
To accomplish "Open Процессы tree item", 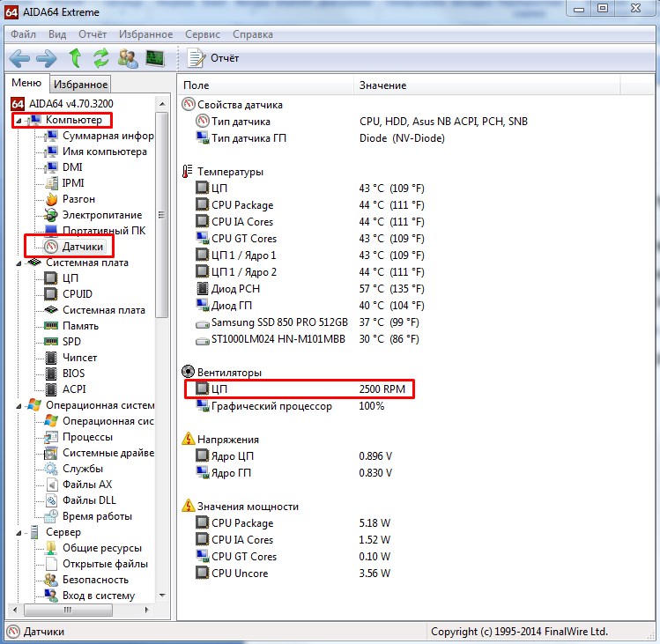I will coord(78,437).
